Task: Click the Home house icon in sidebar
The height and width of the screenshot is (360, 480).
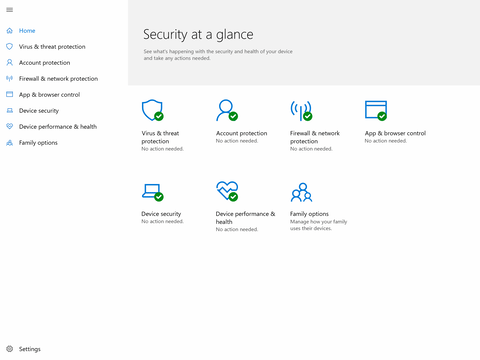Action: [x=10, y=31]
